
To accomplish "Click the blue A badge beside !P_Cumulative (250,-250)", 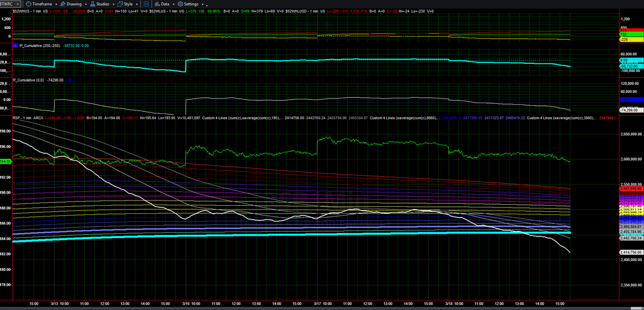I will (x=15, y=46).
